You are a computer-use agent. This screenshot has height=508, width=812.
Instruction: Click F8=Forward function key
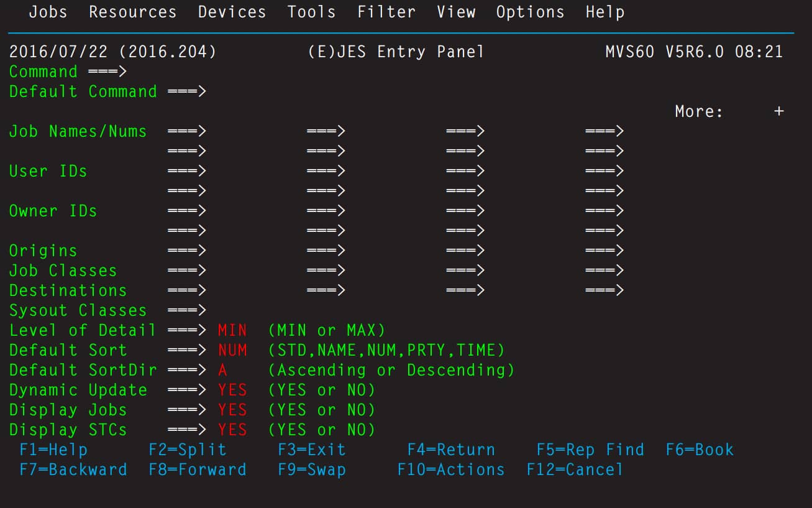click(x=198, y=469)
